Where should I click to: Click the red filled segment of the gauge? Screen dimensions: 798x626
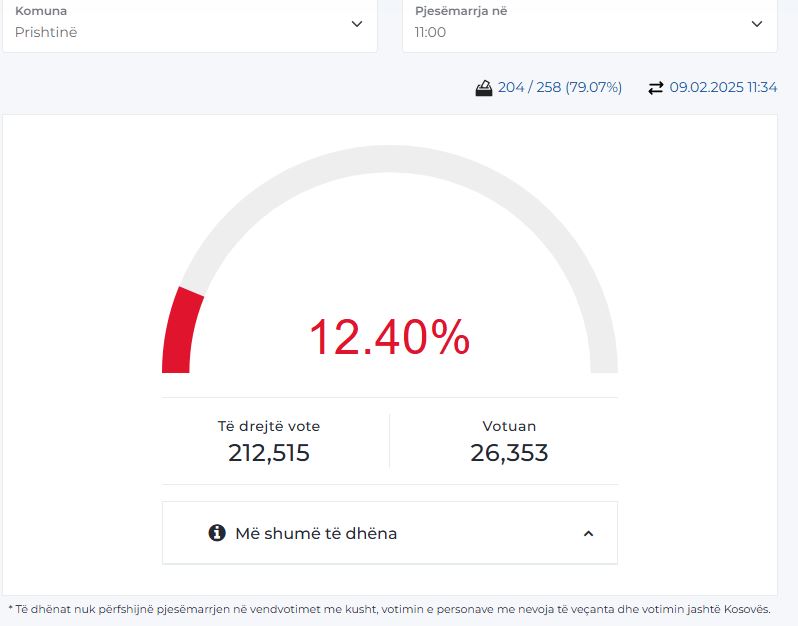pos(180,330)
